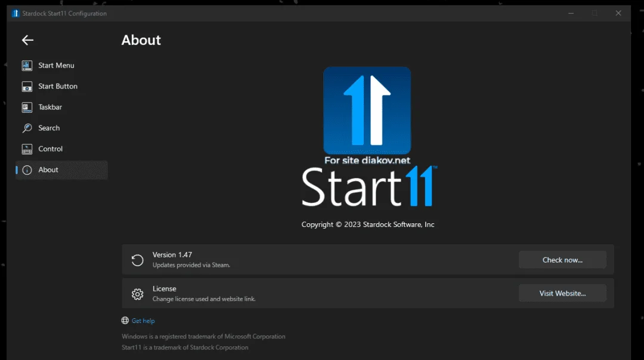Click the Microsoft Corporation trademark notice

click(203, 336)
